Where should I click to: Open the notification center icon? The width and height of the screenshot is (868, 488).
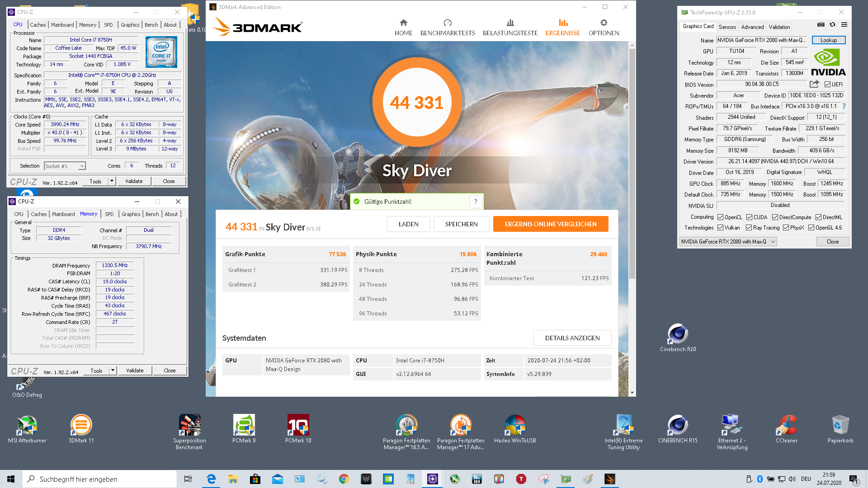point(854,479)
